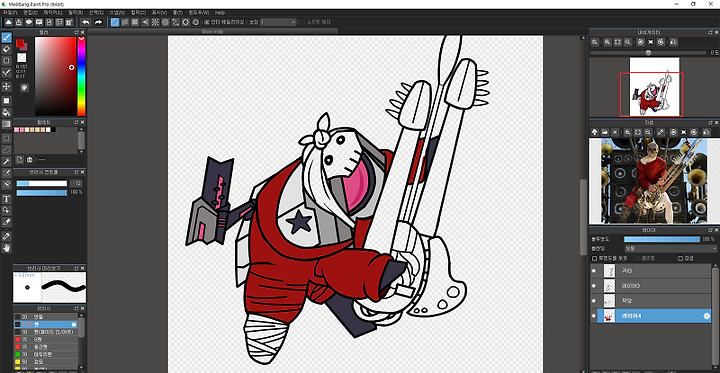Select the Gradient tool
720x373 pixels.
pyautogui.click(x=6, y=124)
